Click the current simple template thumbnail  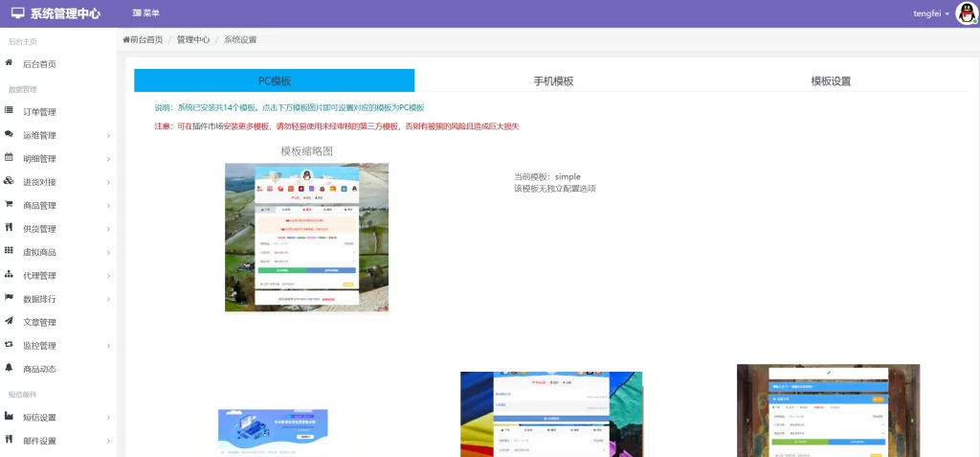(306, 237)
